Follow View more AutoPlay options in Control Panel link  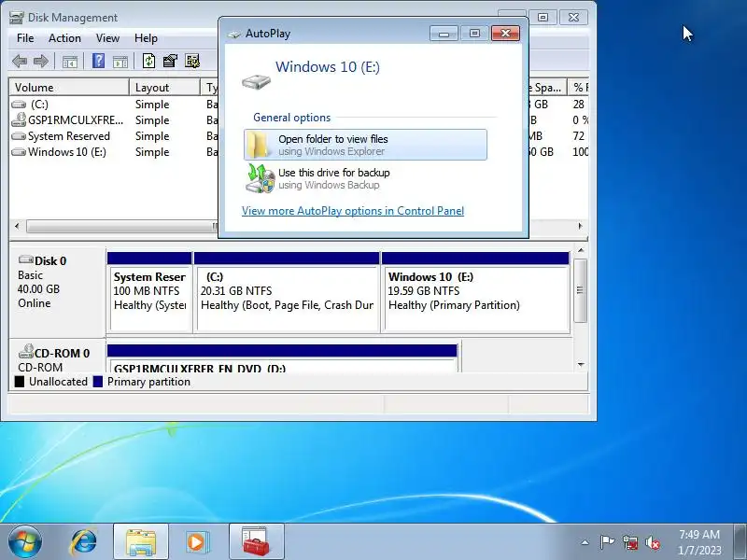click(353, 211)
